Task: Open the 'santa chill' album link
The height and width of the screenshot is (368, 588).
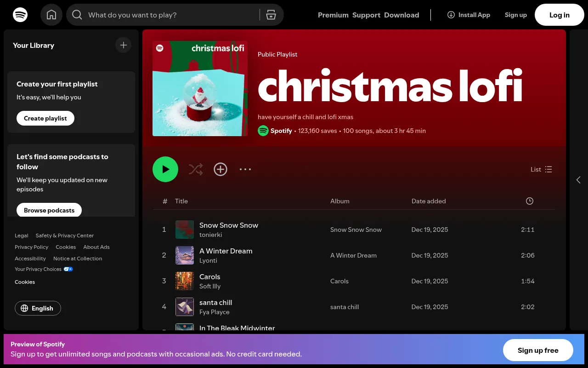Action: pos(345,307)
